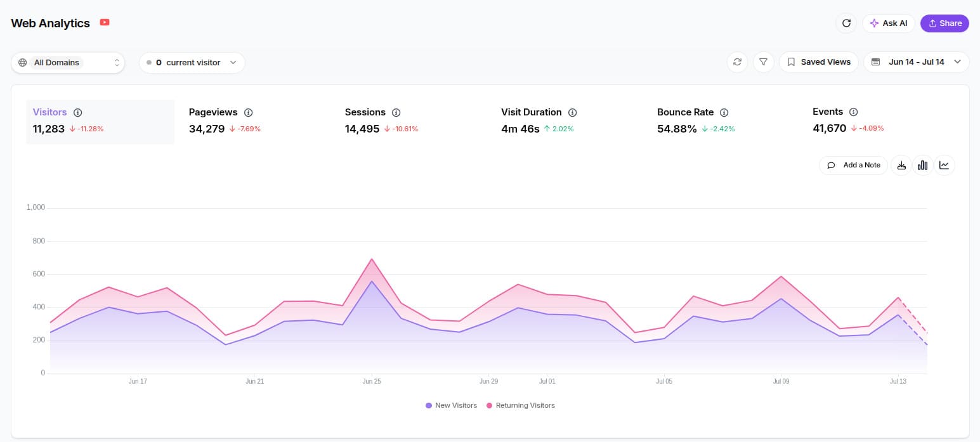Switch to line chart view icon
Viewport: 980px width, 442px height.
pos(944,166)
